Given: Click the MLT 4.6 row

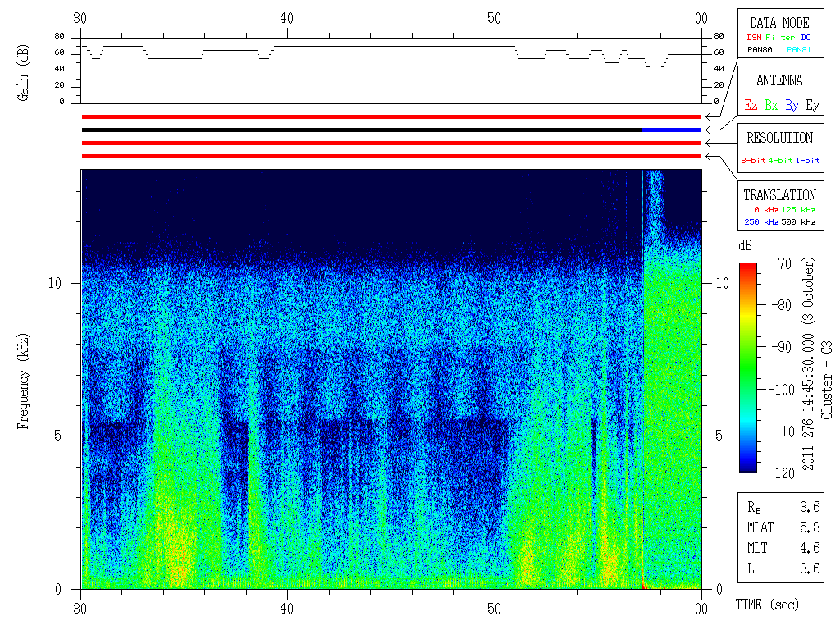Looking at the screenshot, I should (783, 548).
